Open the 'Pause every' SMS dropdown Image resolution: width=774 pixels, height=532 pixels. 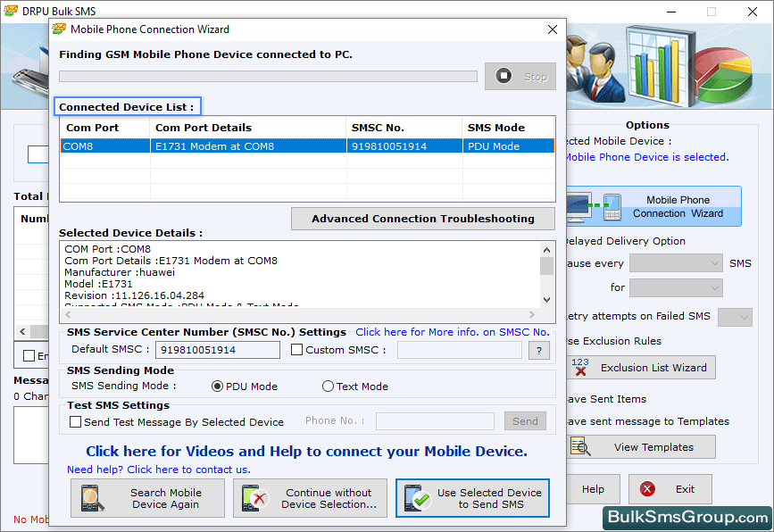(676, 263)
